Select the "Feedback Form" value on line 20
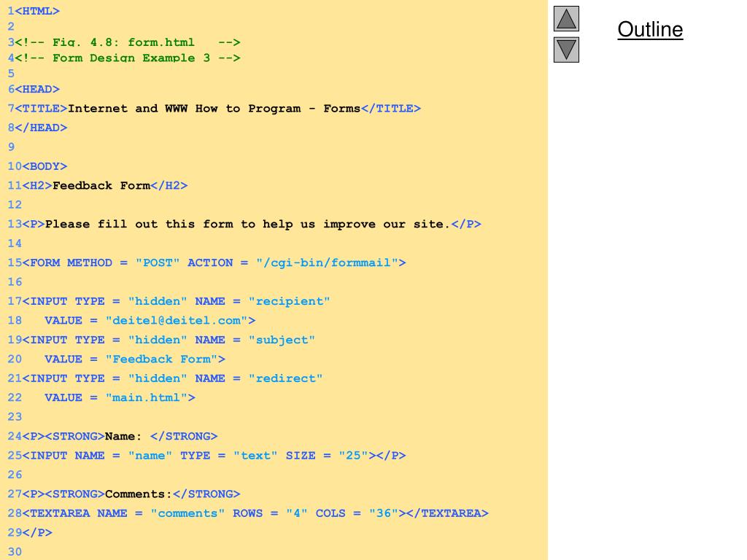 (161, 359)
